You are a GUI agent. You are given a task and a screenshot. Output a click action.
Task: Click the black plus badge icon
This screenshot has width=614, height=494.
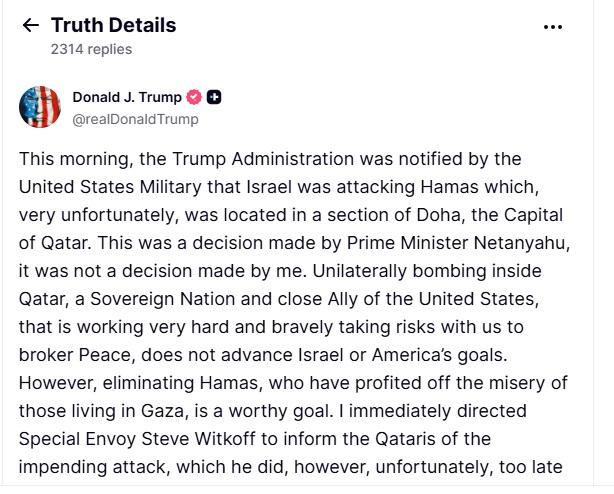(214, 97)
